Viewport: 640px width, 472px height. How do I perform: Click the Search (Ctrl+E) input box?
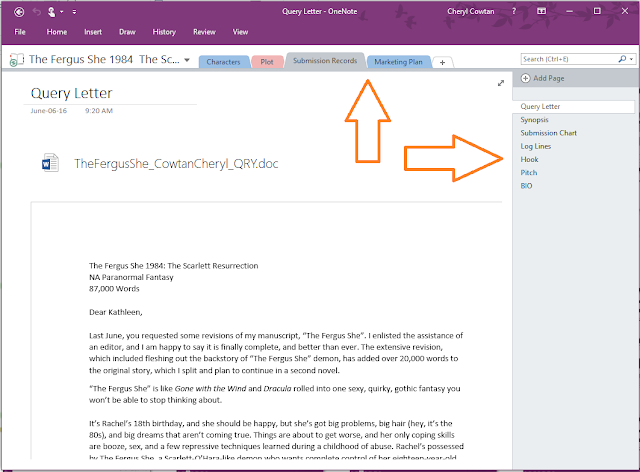[569, 59]
